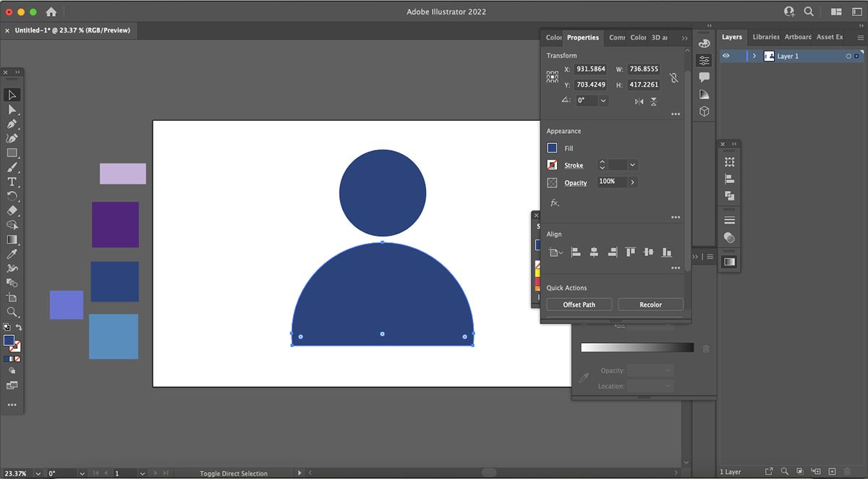Open the stroke weight dropdown
868x479 pixels.
coord(633,165)
